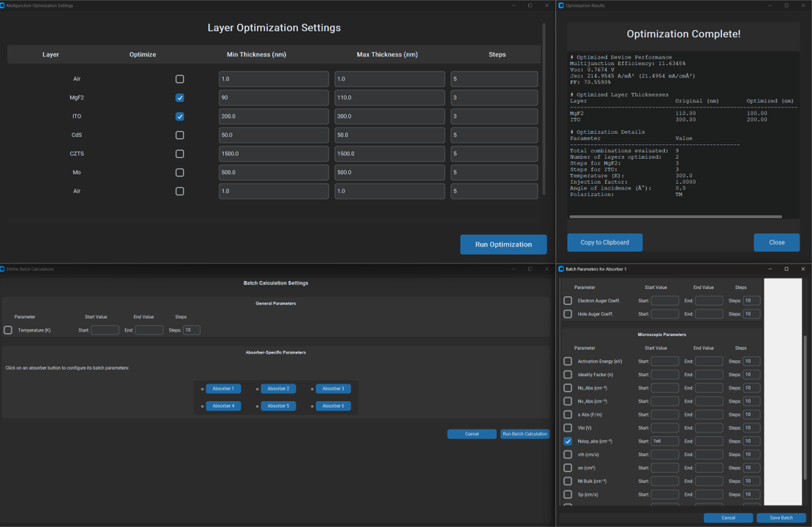Configure batch parameters for Absorber 3
This screenshot has width=812, height=527.
coord(333,389)
